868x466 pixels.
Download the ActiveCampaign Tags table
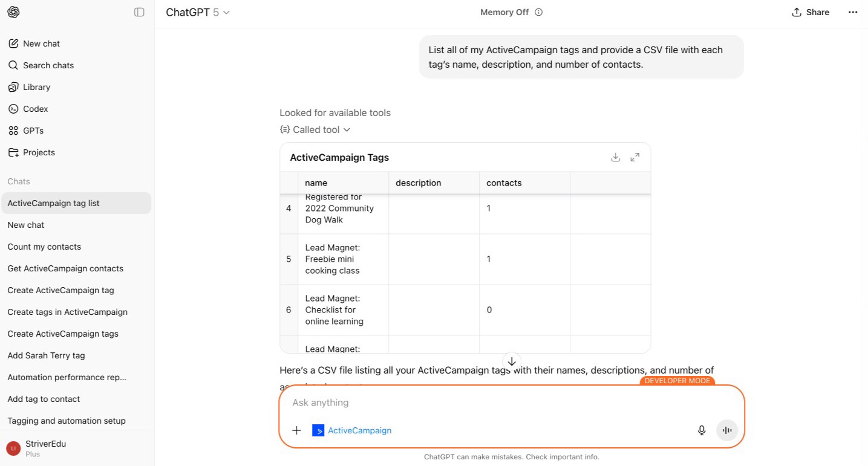tap(615, 157)
